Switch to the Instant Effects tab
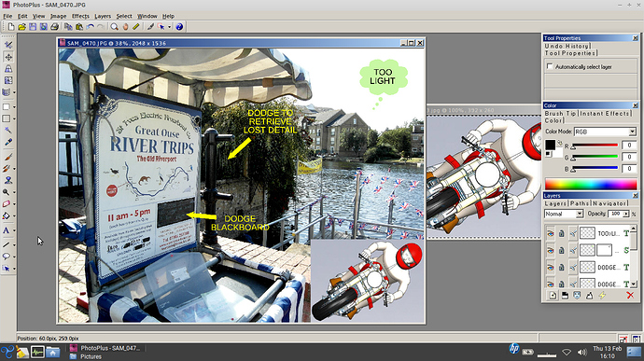The image size is (644, 361). tap(605, 114)
